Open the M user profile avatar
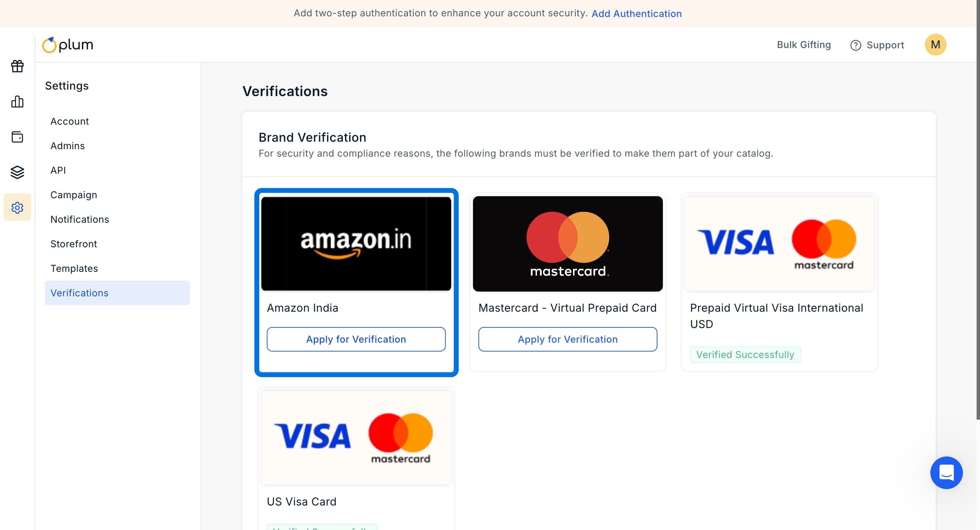Image resolution: width=980 pixels, height=530 pixels. click(x=935, y=45)
